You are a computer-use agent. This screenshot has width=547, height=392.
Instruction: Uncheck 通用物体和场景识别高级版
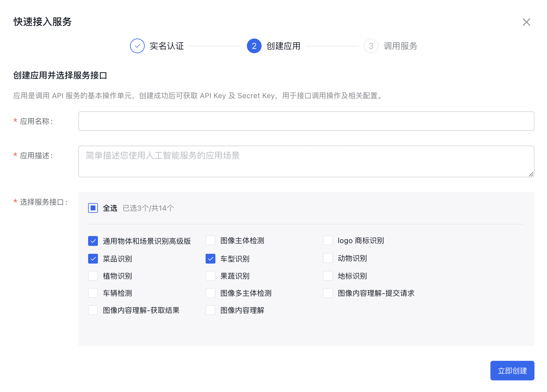click(93, 241)
